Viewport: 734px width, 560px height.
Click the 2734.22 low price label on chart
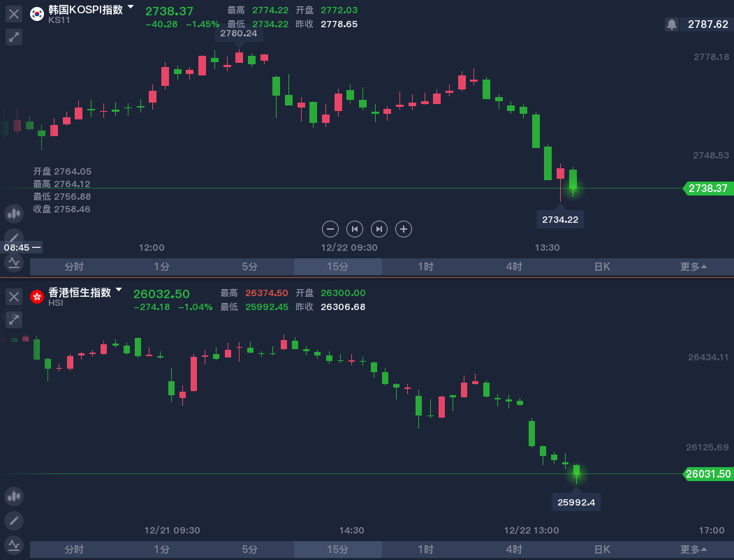(560, 219)
